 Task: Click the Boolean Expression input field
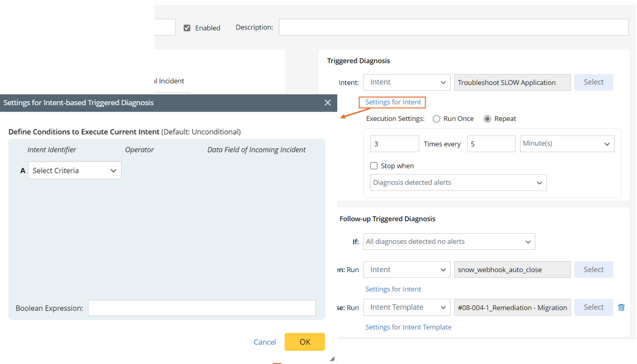click(201, 308)
